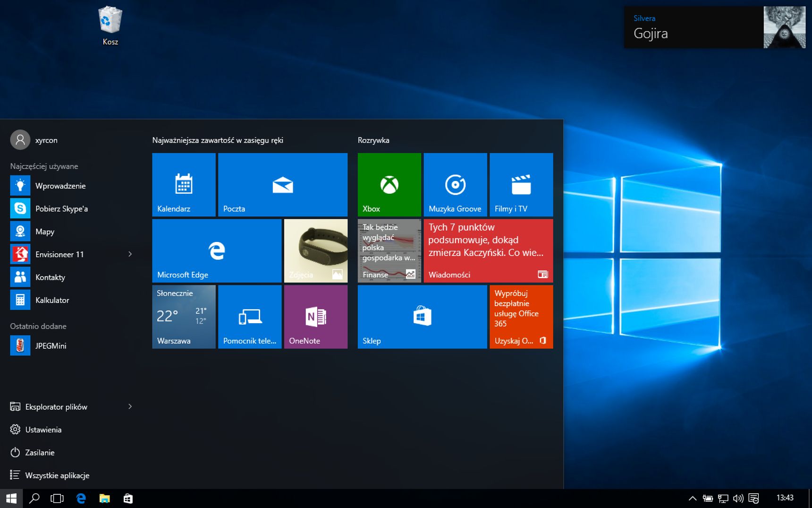
Task: Expand Envisioneer 11 jump list arrow
Action: coord(130,254)
